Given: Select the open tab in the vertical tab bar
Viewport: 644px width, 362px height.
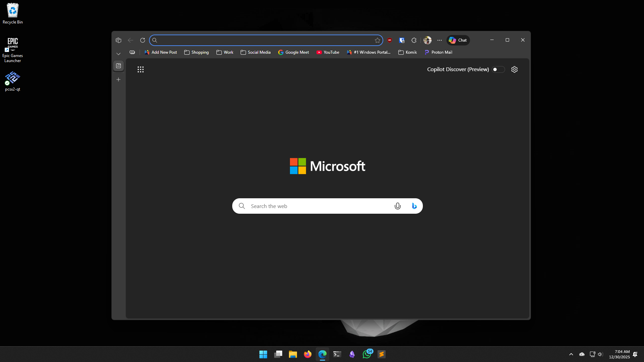Looking at the screenshot, I should pos(118,66).
